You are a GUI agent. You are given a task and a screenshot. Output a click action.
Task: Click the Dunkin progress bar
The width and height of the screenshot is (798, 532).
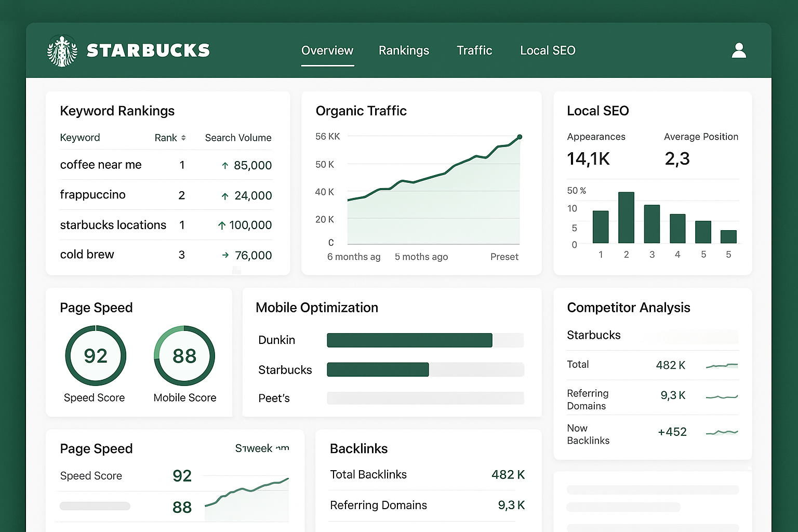(x=409, y=340)
